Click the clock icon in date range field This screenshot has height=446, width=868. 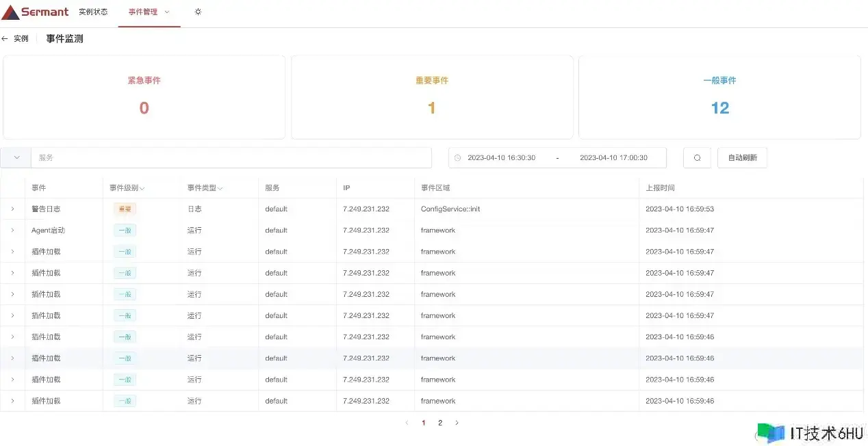(457, 158)
